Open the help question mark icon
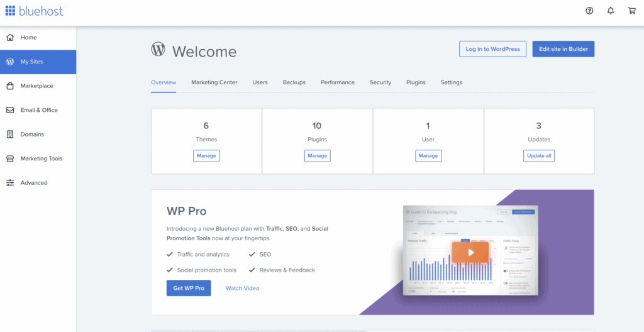This screenshot has height=332, width=644. (589, 11)
